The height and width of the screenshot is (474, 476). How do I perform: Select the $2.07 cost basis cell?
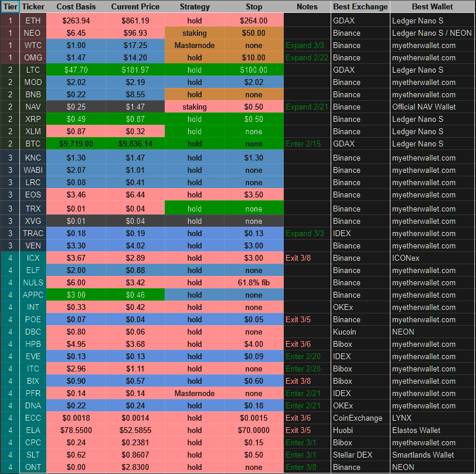(76, 170)
